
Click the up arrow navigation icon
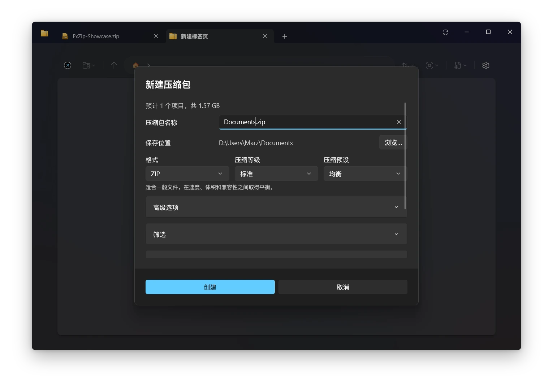(114, 65)
